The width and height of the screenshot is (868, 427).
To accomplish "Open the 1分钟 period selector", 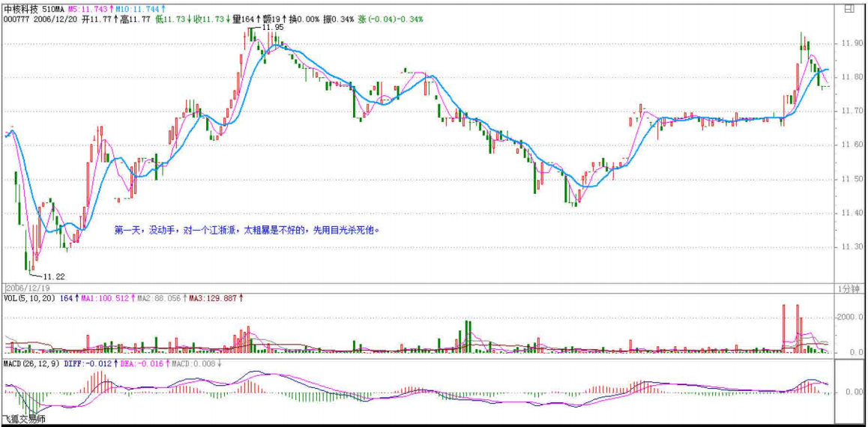I will 848,288.
